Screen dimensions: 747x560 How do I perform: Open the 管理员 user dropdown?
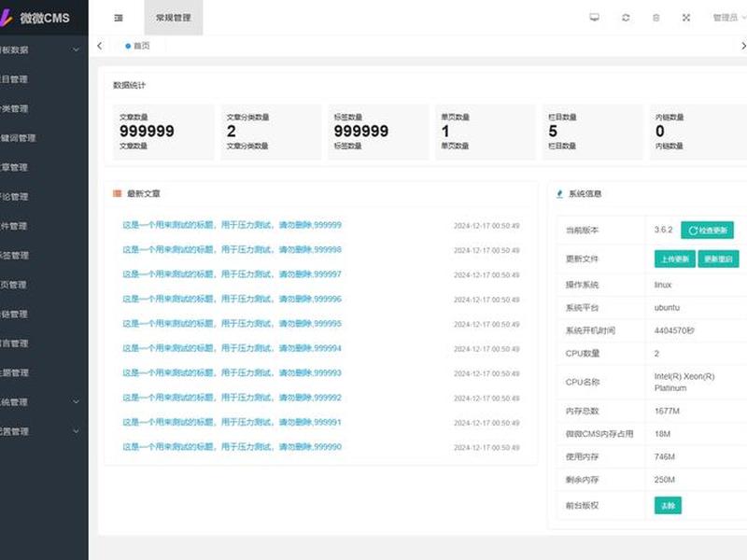(x=729, y=18)
